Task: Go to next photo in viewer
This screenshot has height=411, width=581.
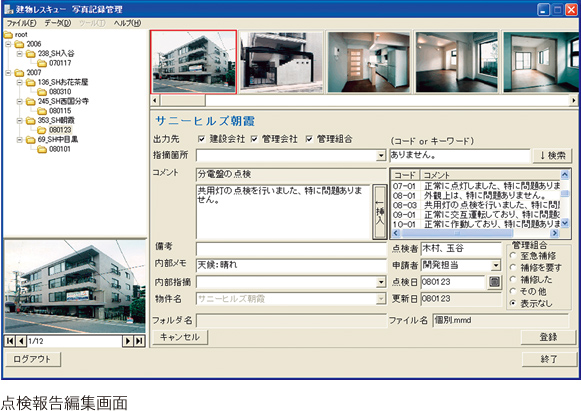Action: [x=128, y=341]
